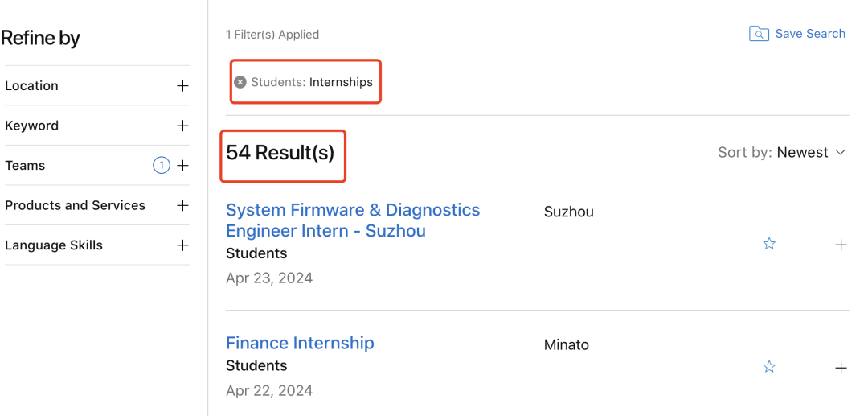Expand Products and Services plus icon
The height and width of the screenshot is (416, 868).
coord(182,205)
